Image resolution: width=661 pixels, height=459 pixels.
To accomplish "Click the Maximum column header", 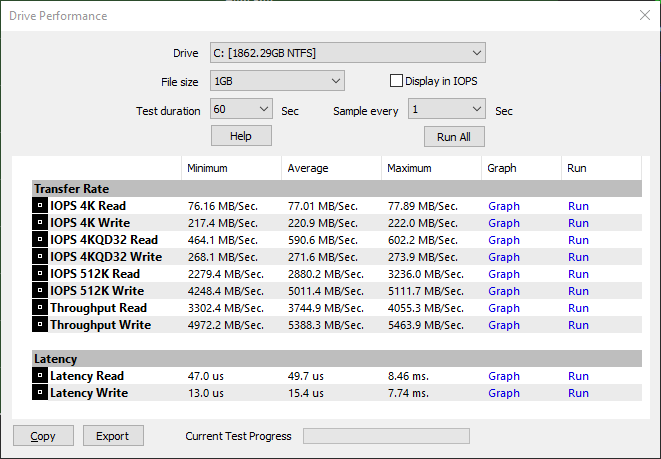I will 431,168.
